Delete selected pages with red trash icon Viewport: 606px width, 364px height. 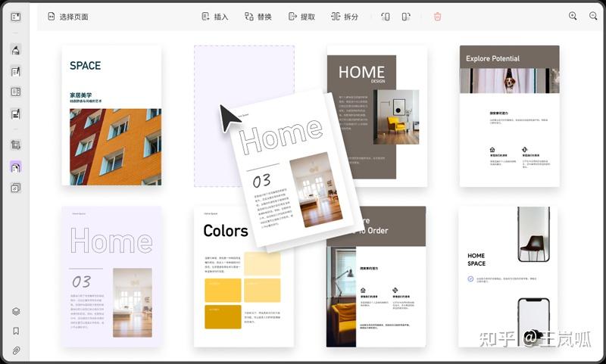tap(438, 17)
